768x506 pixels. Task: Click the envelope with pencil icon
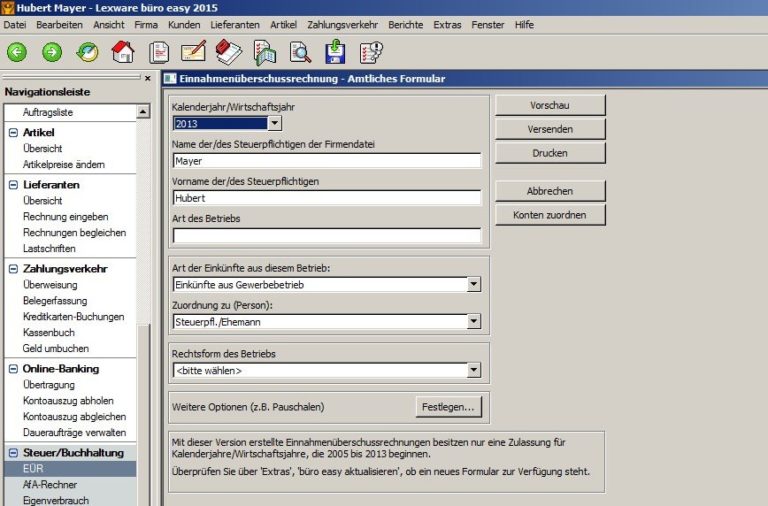(193, 51)
